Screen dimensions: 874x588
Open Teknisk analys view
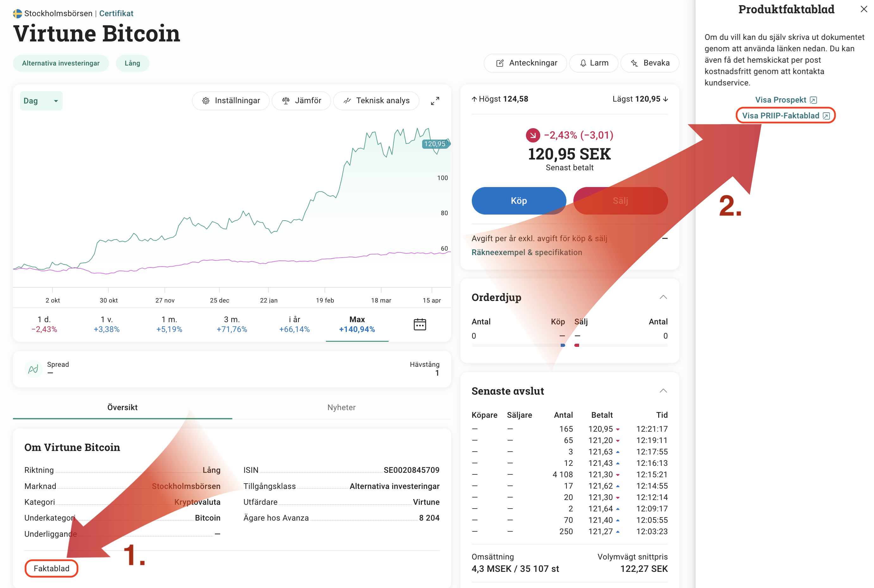coord(376,101)
